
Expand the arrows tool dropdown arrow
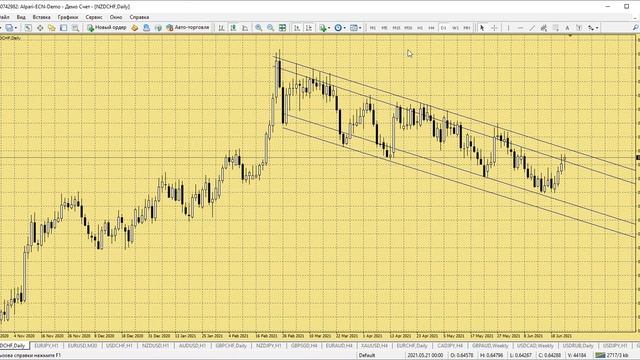(597, 28)
